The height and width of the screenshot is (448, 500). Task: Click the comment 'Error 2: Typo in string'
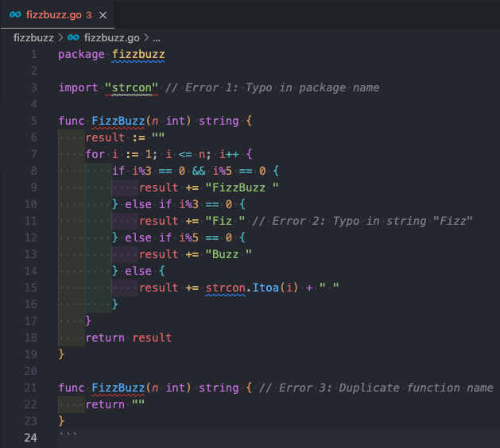point(362,221)
